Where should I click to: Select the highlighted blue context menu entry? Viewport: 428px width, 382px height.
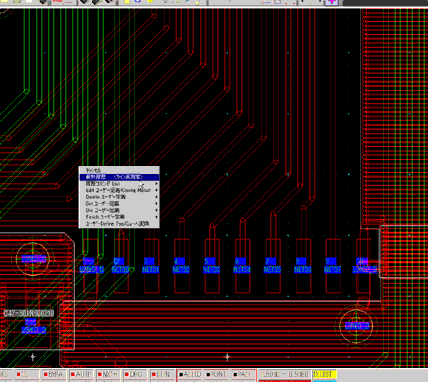point(119,177)
